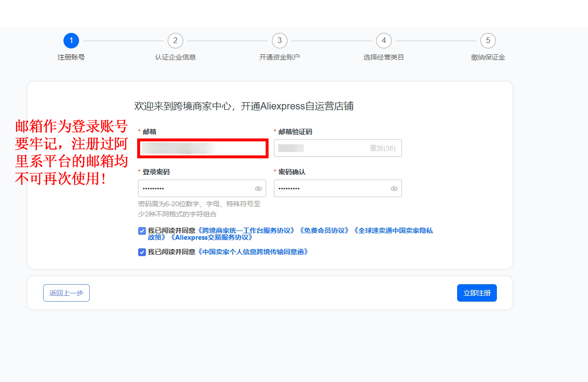The width and height of the screenshot is (588, 382).
Task: Show password with 登录密码 eye icon
Action: (258, 189)
